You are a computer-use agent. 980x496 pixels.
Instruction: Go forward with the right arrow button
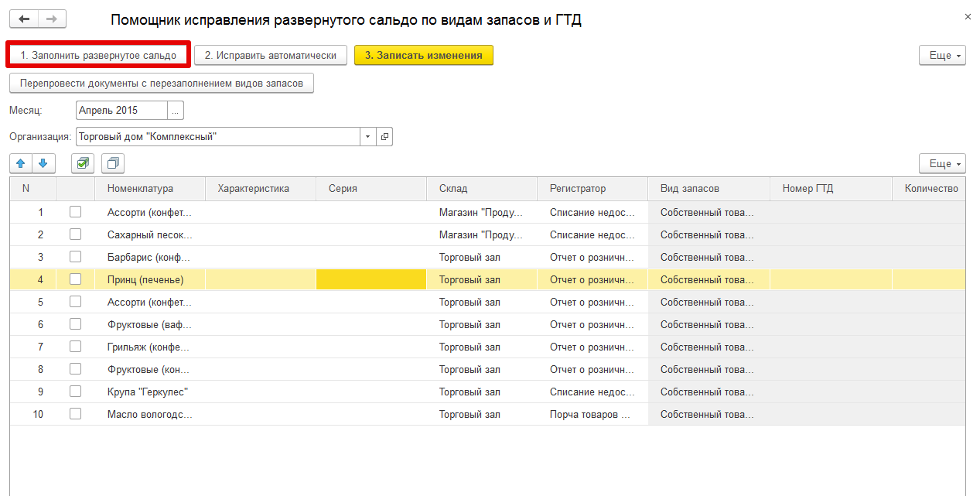[52, 19]
